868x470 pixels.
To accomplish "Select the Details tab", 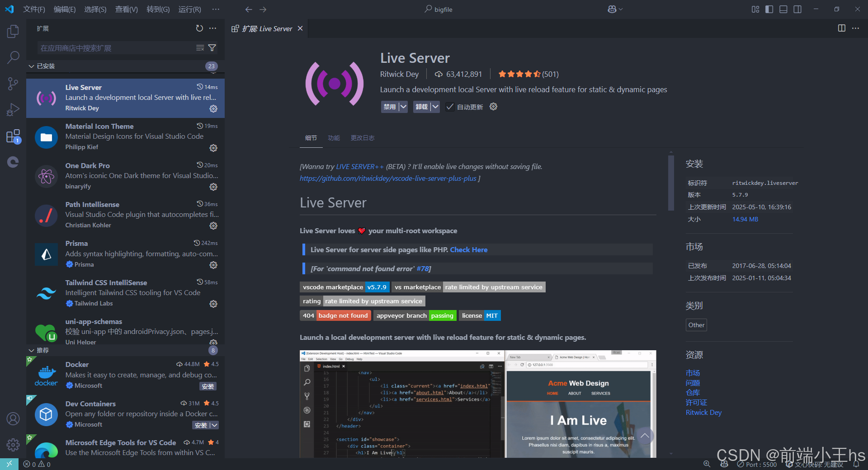I will (311, 138).
